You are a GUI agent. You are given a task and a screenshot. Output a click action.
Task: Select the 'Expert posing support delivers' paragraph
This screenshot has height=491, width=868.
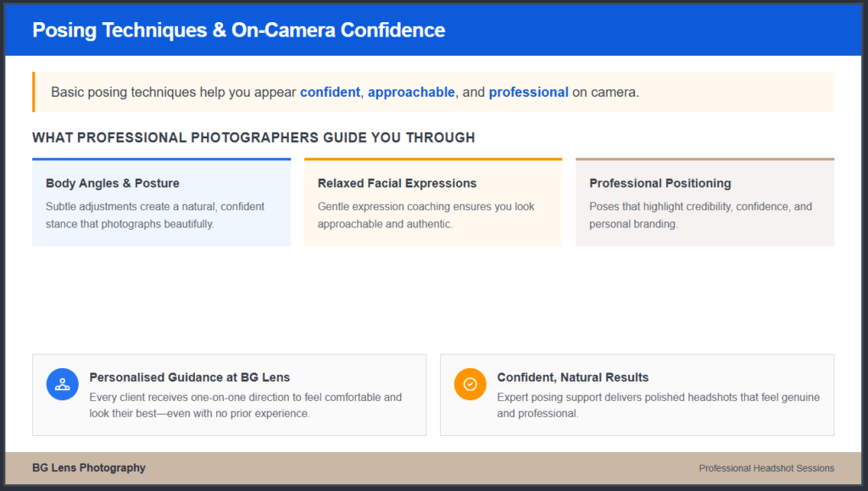click(658, 405)
